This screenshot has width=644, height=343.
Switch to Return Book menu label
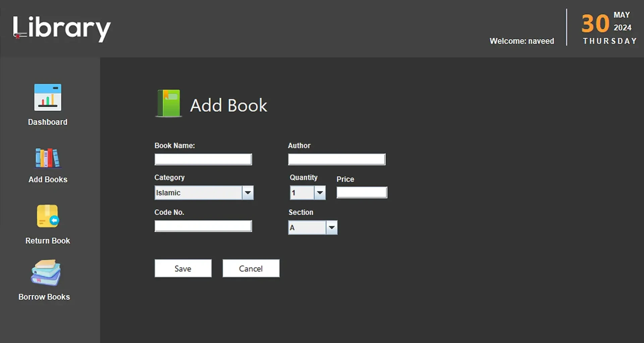[48, 241]
